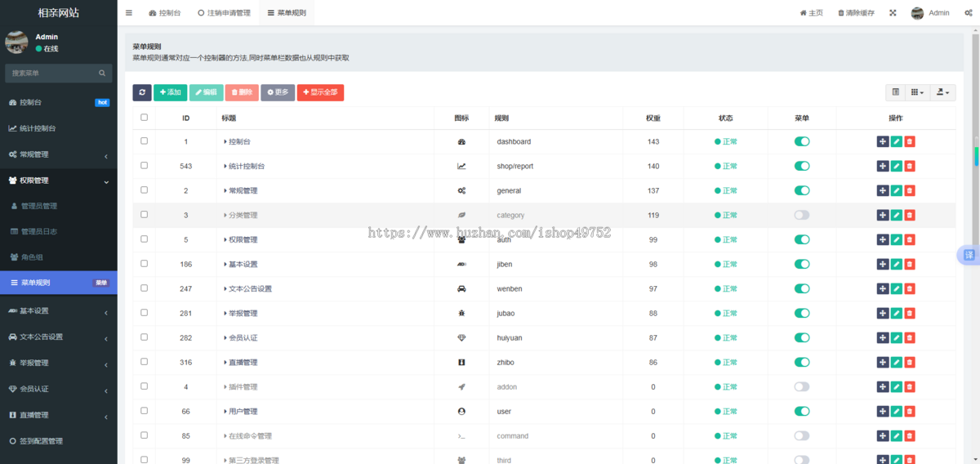
Task: Click the red 显示全部 button
Action: (320, 92)
